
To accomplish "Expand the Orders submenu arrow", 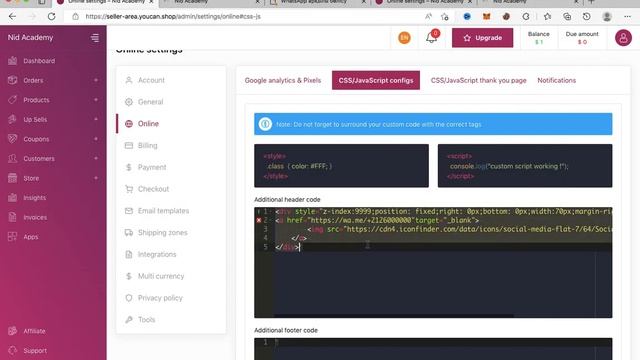I will pyautogui.click(x=96, y=80).
